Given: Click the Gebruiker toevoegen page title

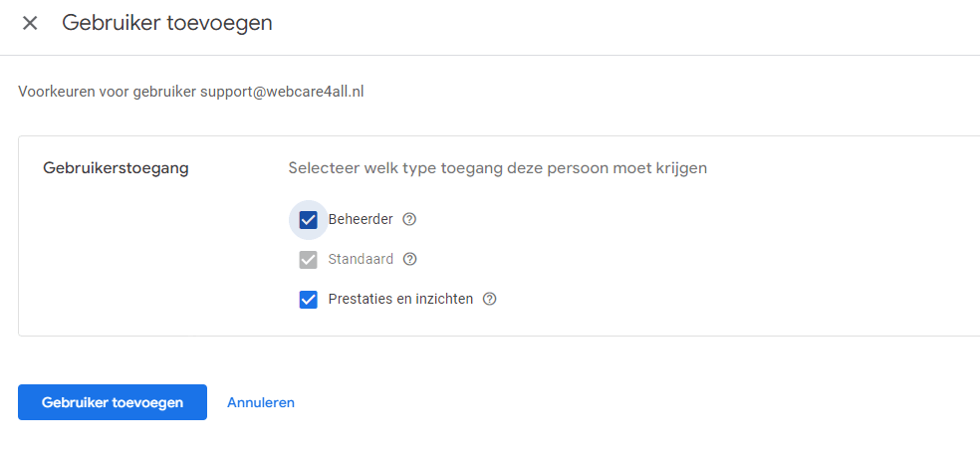Looking at the screenshot, I should pos(167,23).
